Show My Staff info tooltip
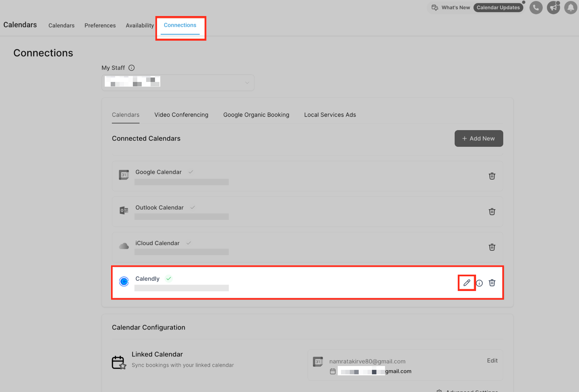This screenshot has width=579, height=392. pyautogui.click(x=131, y=68)
